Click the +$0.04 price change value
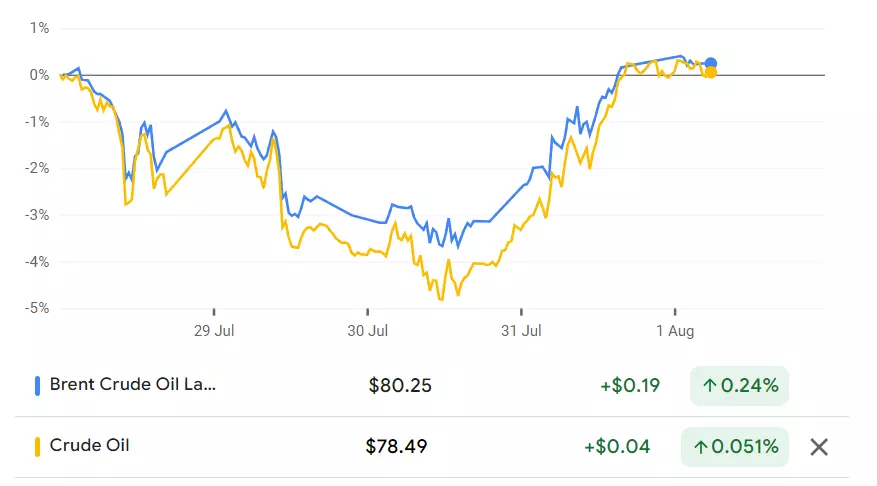 630,447
